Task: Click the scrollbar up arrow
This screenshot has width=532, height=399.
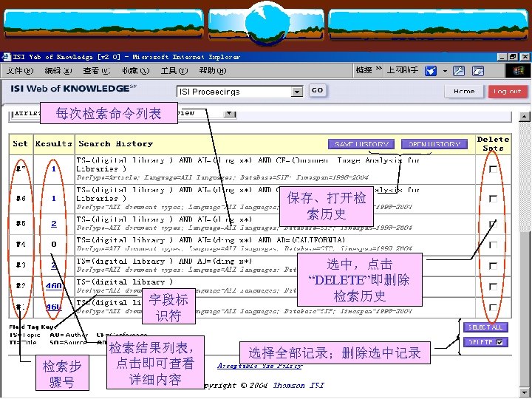Action: (x=525, y=117)
